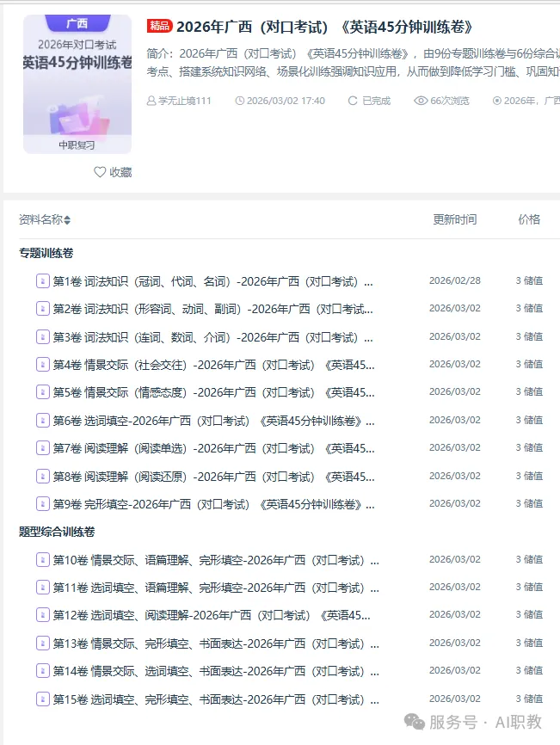
Task: Click date 2026/02/28 in 第1卷 row
Action: tap(455, 280)
